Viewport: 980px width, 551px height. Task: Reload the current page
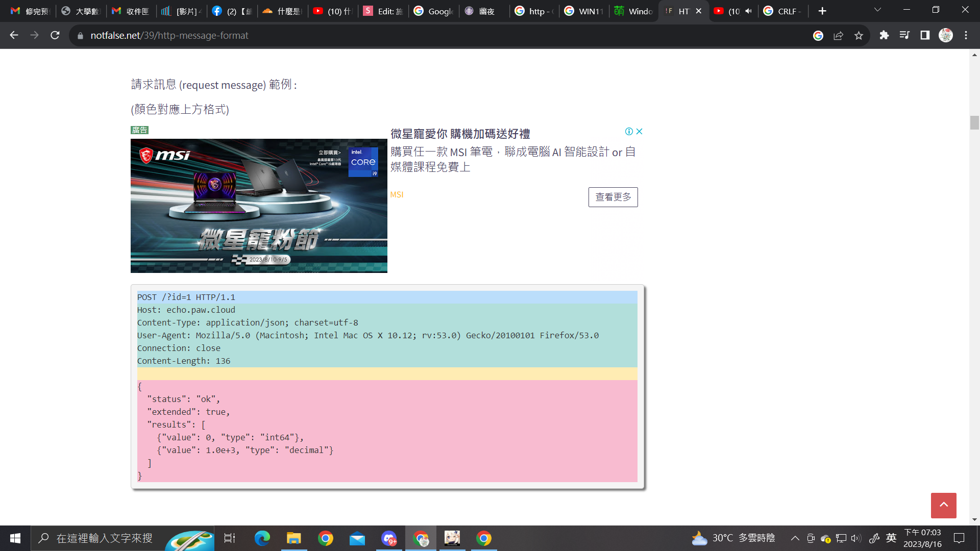55,35
